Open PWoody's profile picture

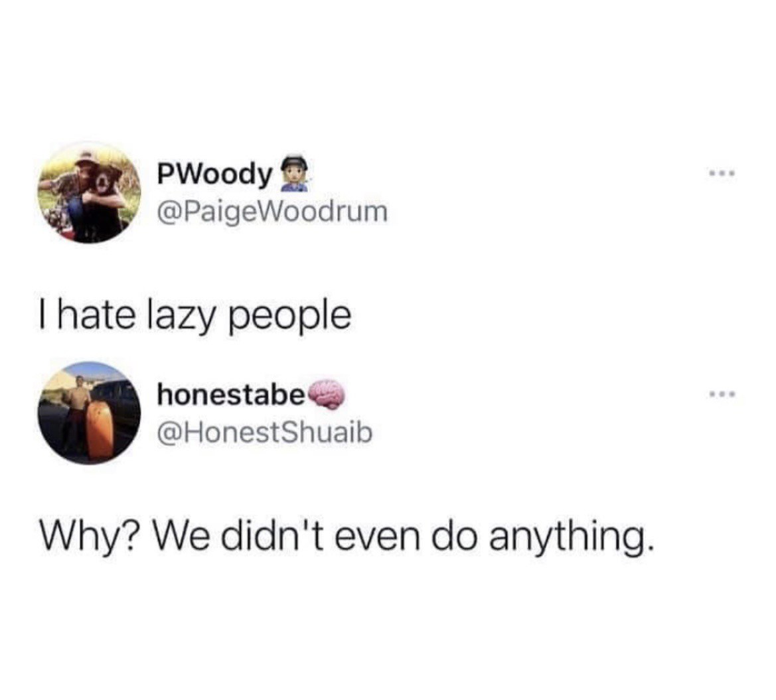[89, 192]
